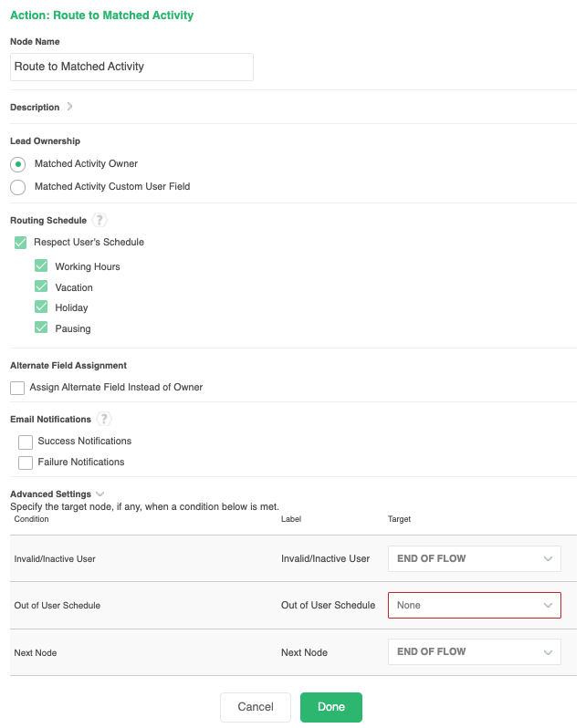This screenshot has height=728, width=586.
Task: Toggle the Working Hours checkbox
Action: click(x=41, y=266)
